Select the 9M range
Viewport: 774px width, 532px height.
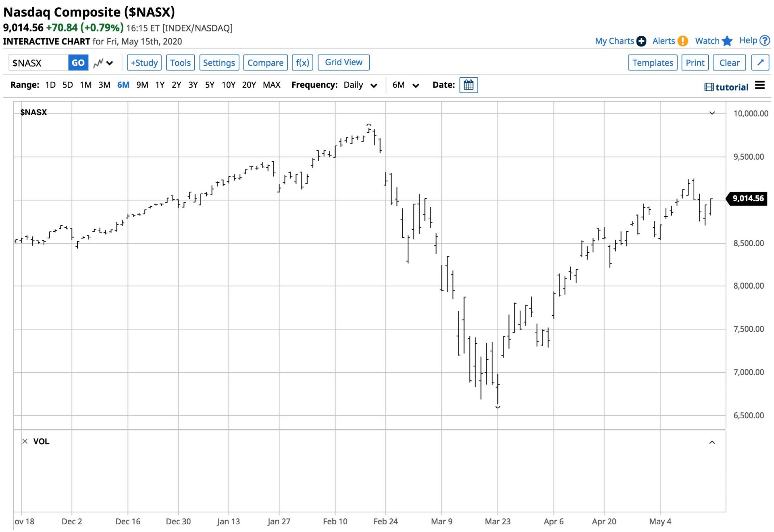[142, 85]
